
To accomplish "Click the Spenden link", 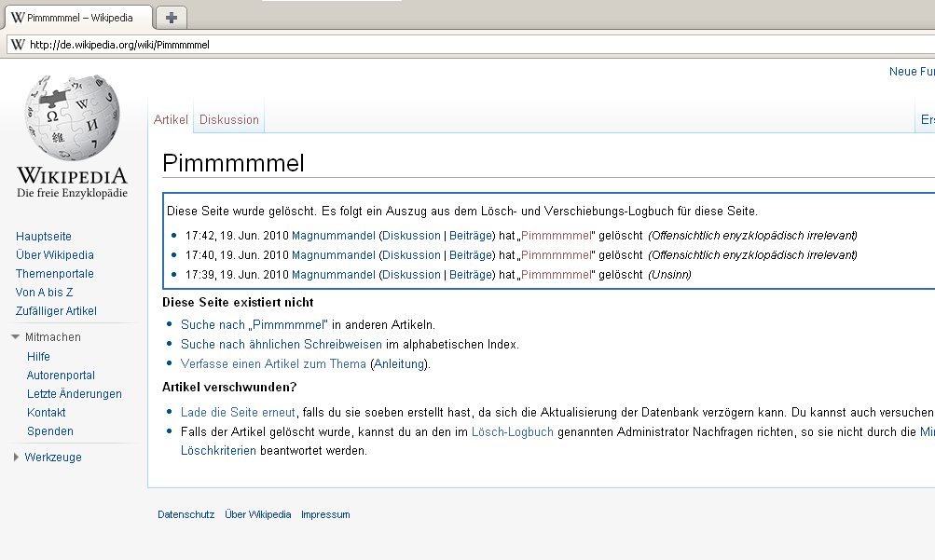I will coord(50,431).
